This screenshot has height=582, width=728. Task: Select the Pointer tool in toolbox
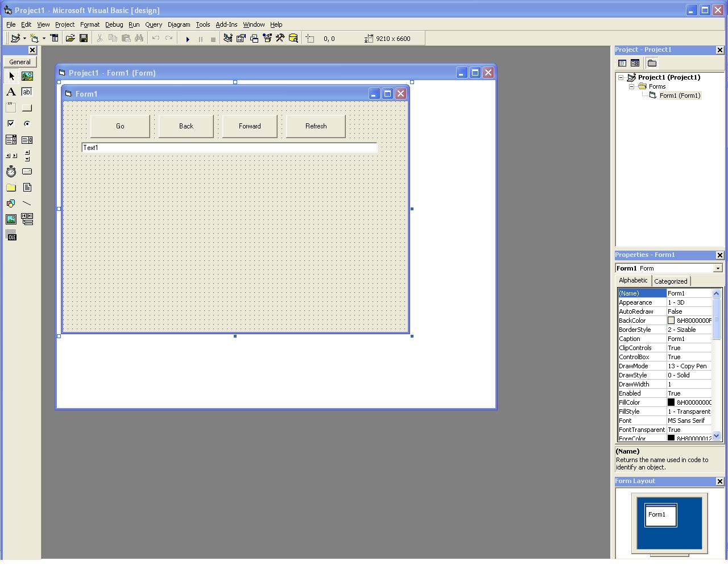click(x=11, y=76)
